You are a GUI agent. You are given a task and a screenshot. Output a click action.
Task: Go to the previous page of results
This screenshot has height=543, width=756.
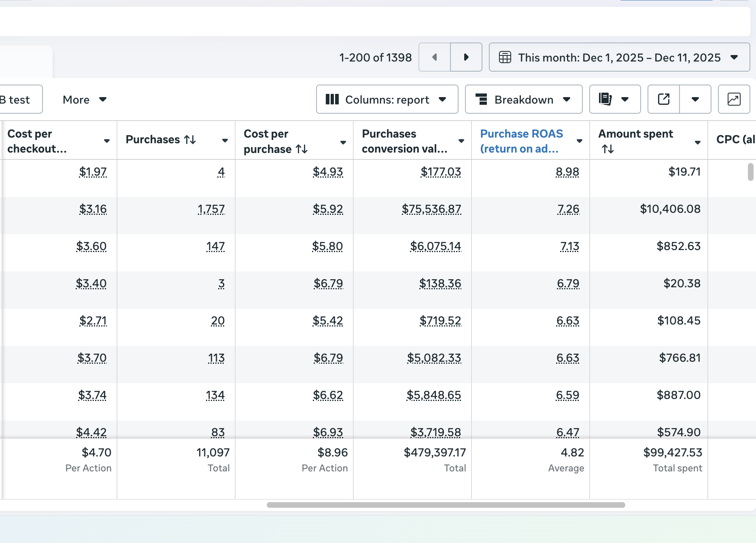click(x=434, y=57)
